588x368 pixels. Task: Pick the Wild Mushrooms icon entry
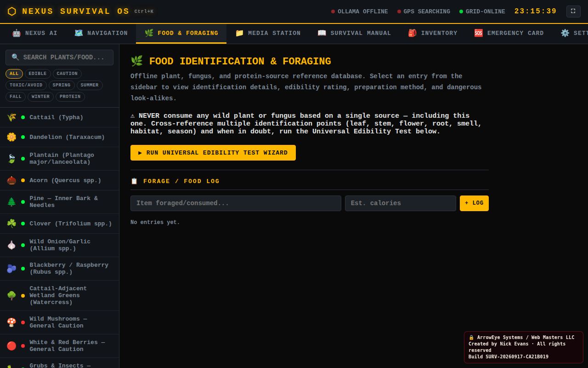[11, 322]
